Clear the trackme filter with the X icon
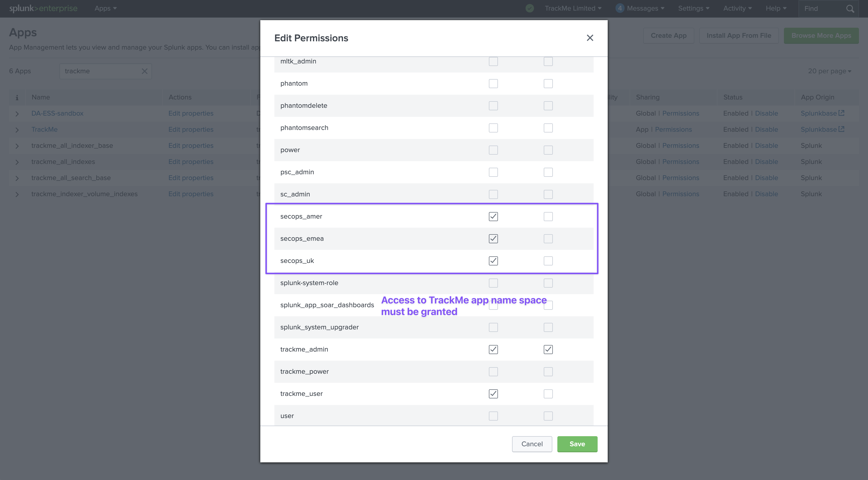 (x=144, y=71)
